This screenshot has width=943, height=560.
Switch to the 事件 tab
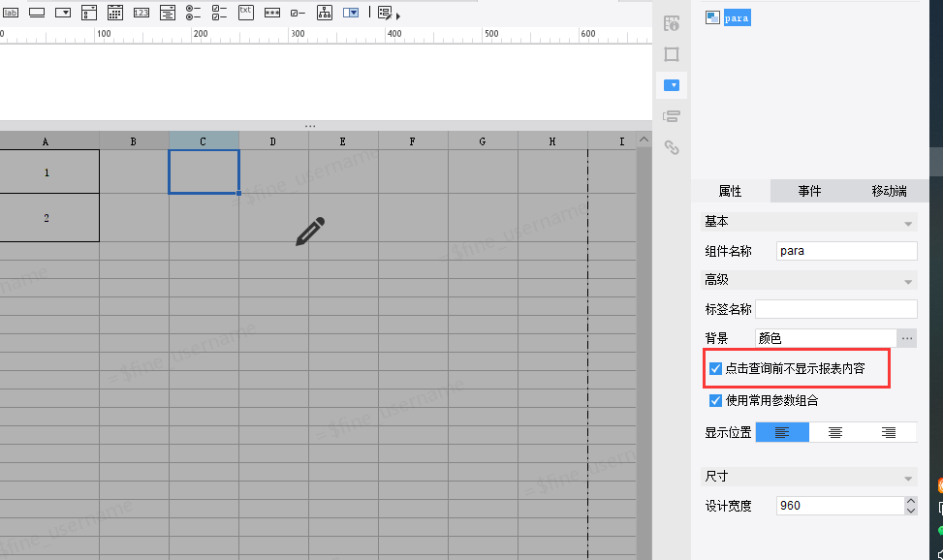pos(809,191)
